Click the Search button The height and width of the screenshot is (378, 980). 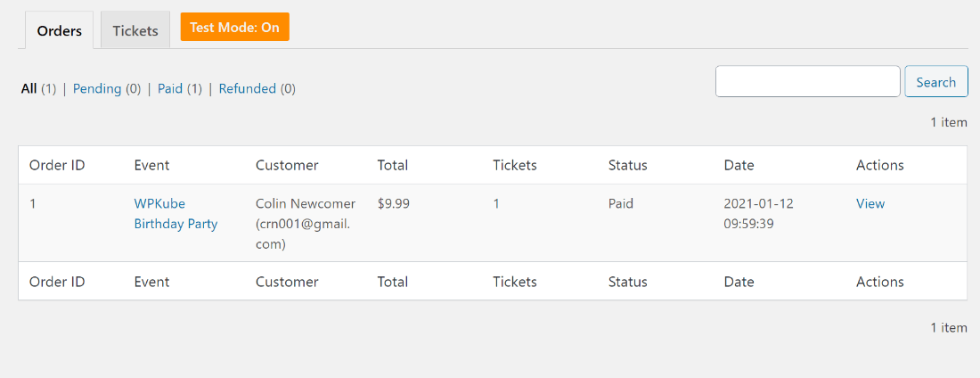tap(935, 82)
